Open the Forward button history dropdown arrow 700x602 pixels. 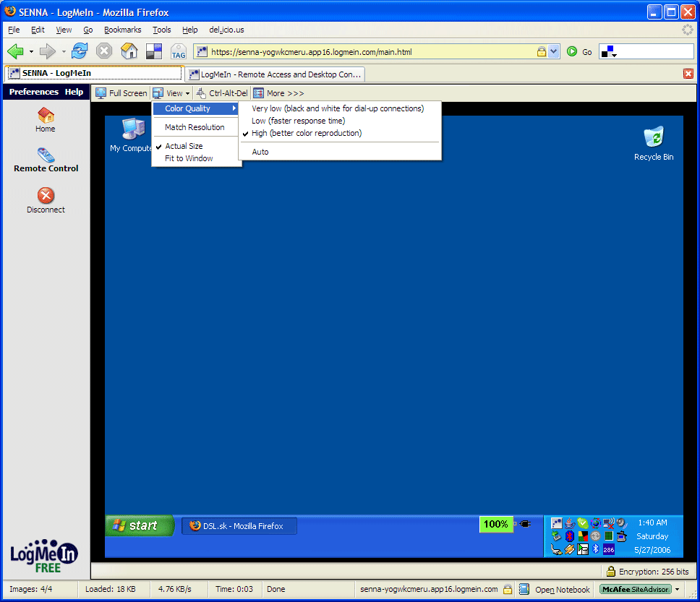(64, 52)
